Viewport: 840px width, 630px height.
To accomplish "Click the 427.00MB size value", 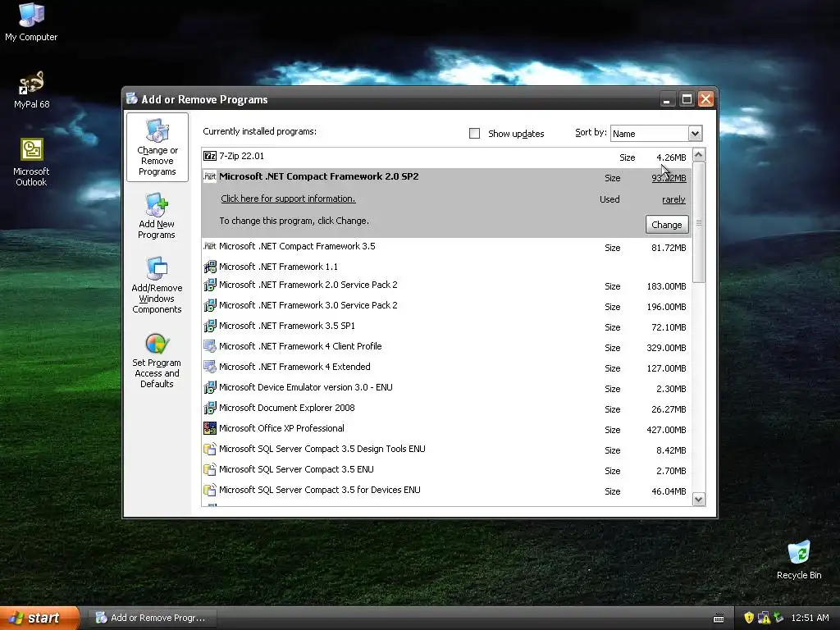I will [666, 430].
